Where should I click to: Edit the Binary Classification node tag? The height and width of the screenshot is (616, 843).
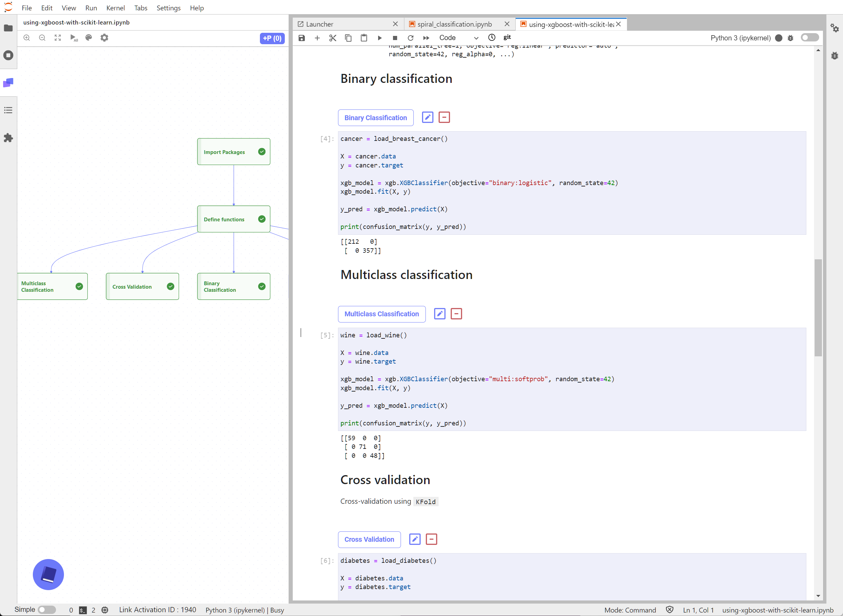[x=427, y=117]
